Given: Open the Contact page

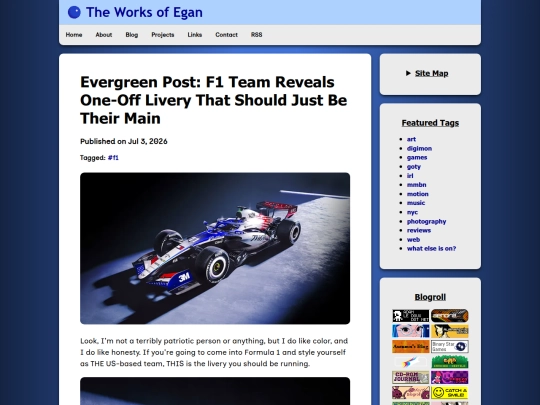Looking at the screenshot, I should click(226, 35).
